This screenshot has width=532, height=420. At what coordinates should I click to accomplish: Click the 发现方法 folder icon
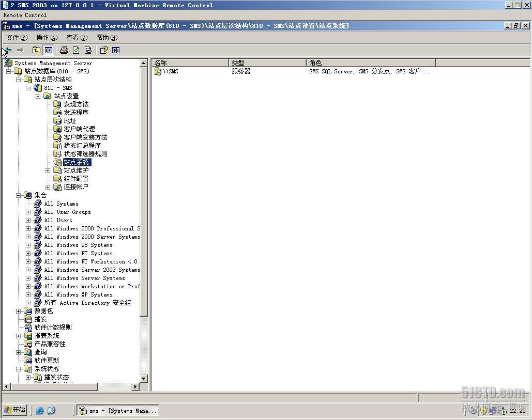click(x=57, y=104)
